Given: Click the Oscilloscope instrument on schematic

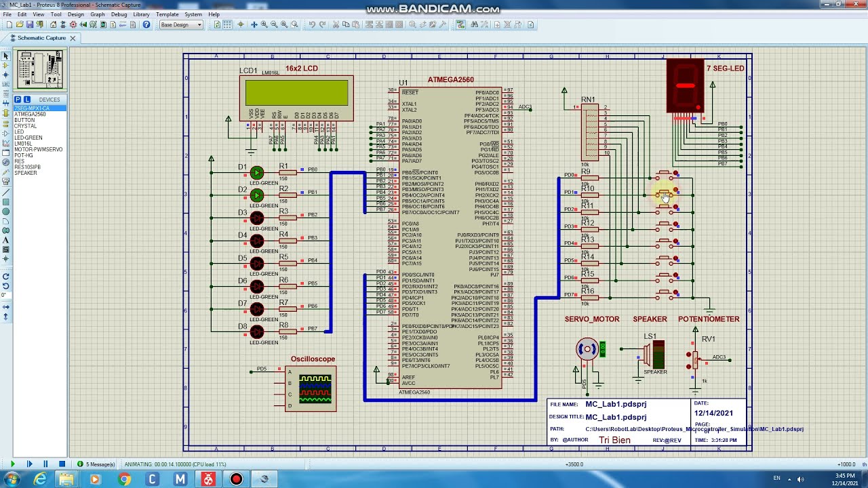Looking at the screenshot, I should pyautogui.click(x=311, y=388).
